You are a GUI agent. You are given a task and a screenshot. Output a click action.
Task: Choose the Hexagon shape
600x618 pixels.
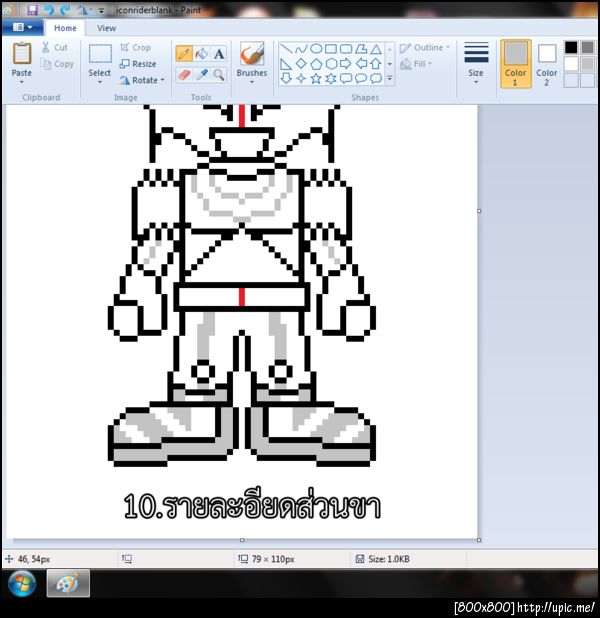pos(331,64)
